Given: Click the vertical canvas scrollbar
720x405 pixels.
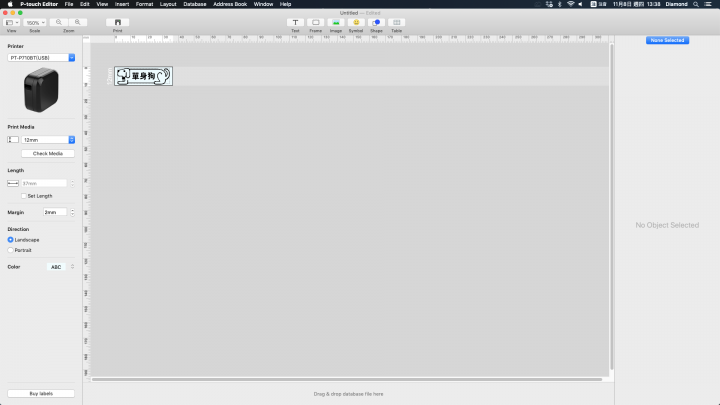Looking at the screenshot, I should tap(611, 207).
